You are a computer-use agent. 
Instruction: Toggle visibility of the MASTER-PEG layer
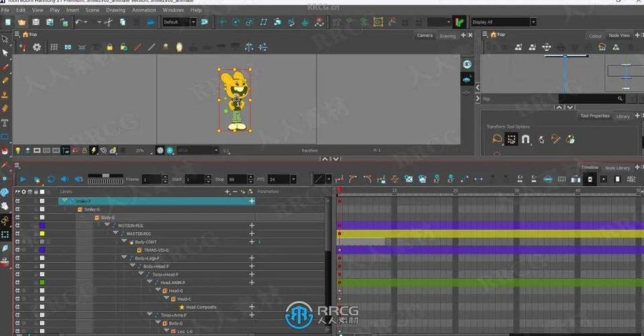tap(17, 234)
